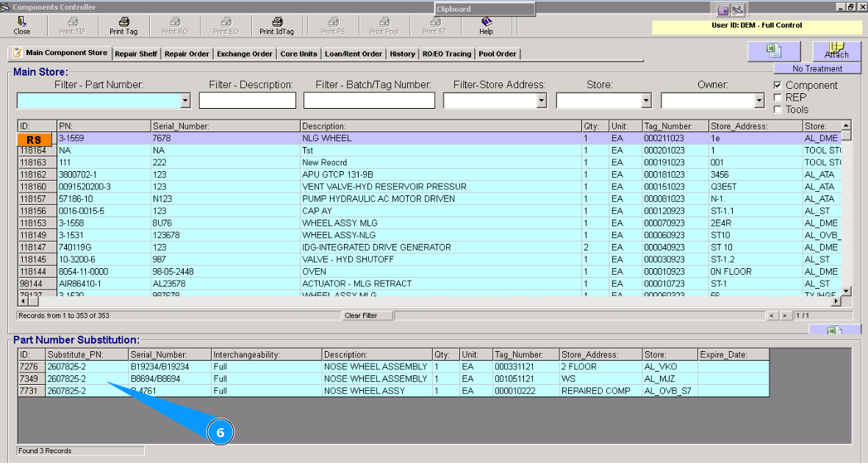Uncheck the Component checkbox
Viewport: 868px width, 465px height.
pos(778,85)
